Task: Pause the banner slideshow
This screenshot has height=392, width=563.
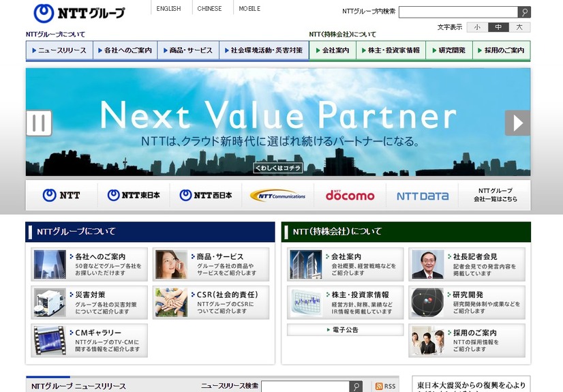Action: (39, 123)
